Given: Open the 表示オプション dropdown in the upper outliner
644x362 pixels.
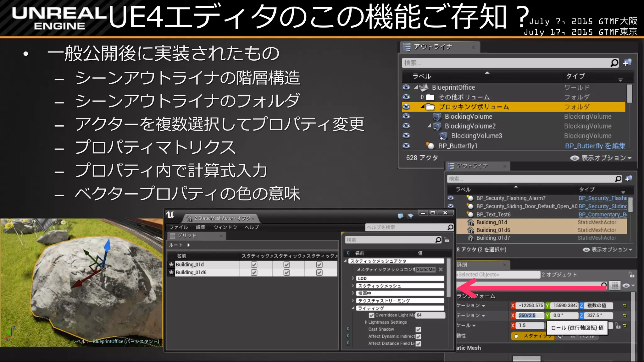Looking at the screenshot, I should 601,158.
